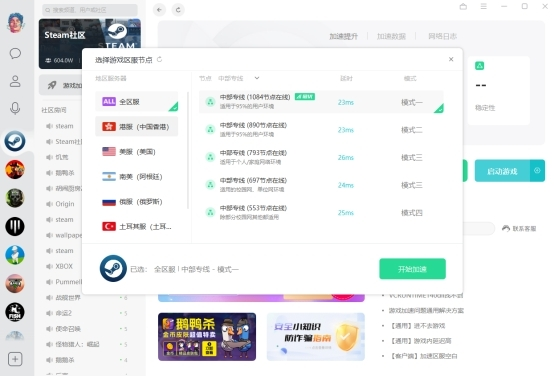Click the 启动游戏 launch game button
The image size is (554, 376).
click(502, 171)
